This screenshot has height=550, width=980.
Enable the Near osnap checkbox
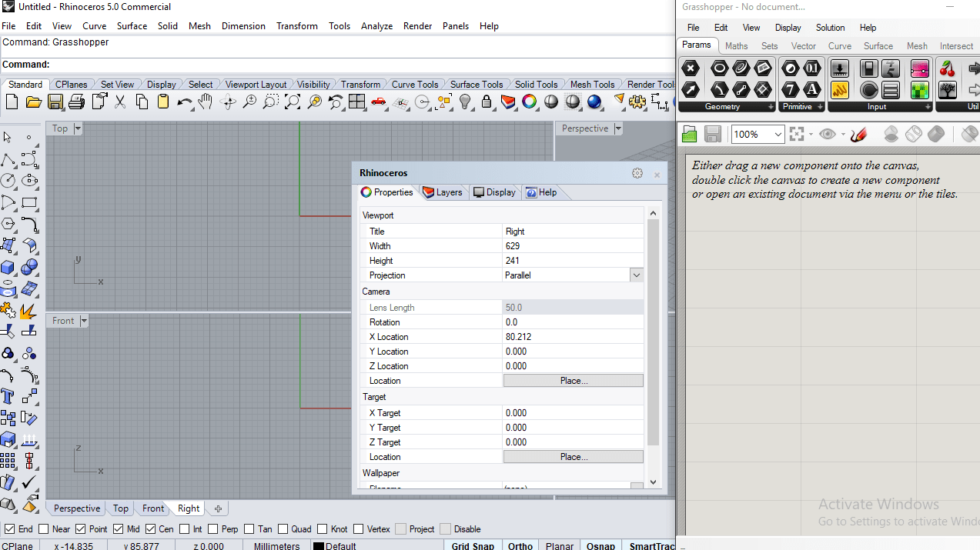tap(44, 529)
